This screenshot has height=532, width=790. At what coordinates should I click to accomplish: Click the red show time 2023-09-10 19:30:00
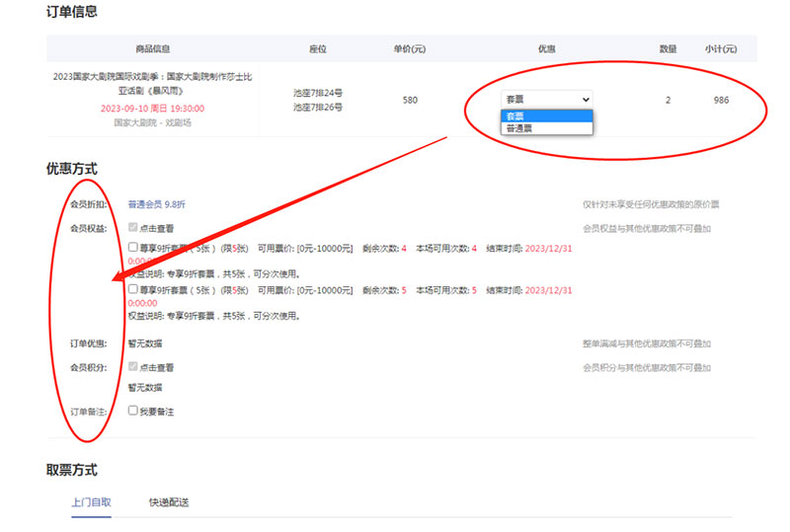[153, 109]
